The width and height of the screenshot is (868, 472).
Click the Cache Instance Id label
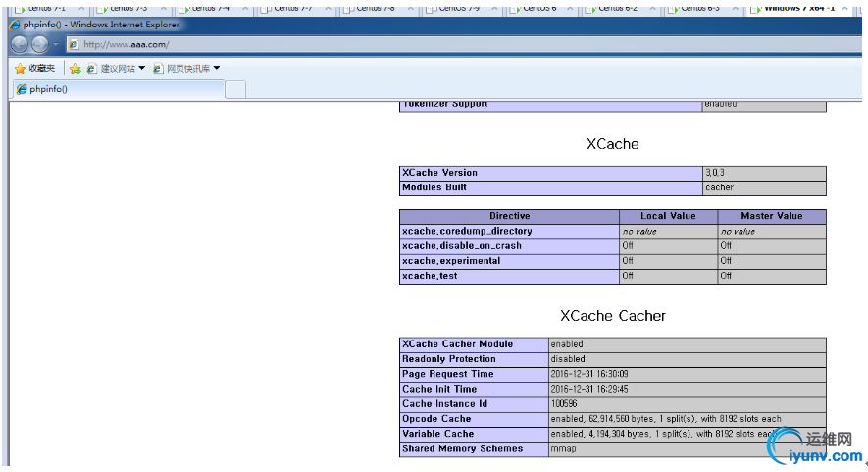[x=474, y=404]
